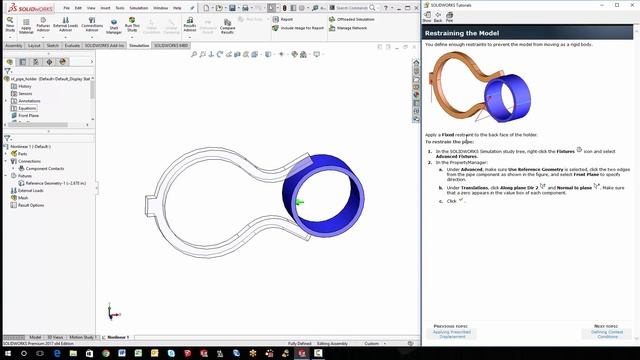This screenshot has height=360, width=640.
Task: Click the Report button
Action: coord(283,19)
